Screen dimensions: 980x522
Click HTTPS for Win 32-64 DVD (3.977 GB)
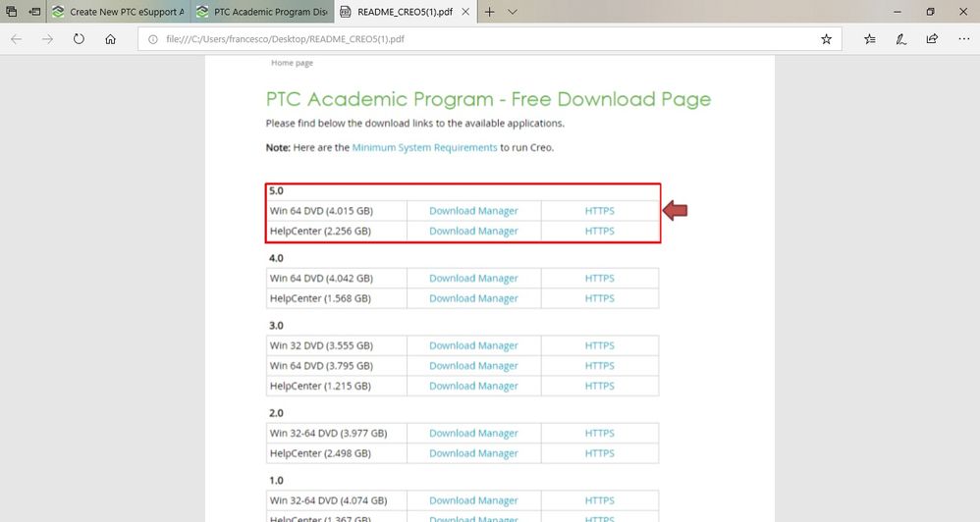pyautogui.click(x=599, y=434)
